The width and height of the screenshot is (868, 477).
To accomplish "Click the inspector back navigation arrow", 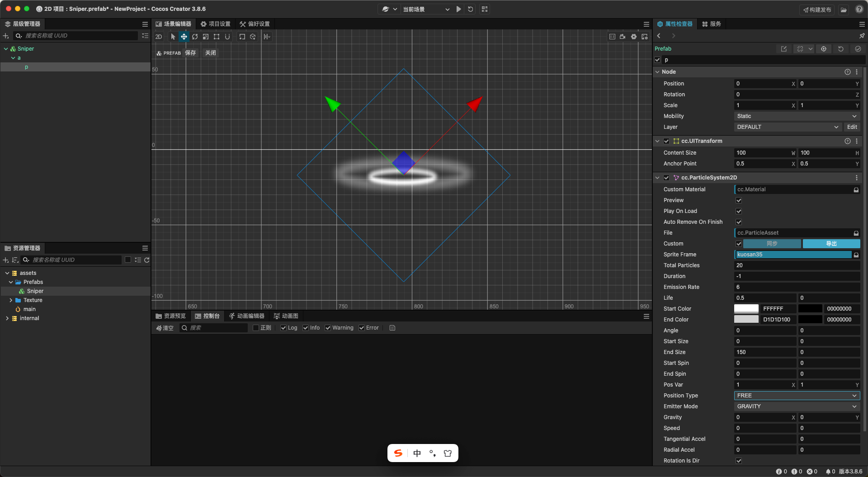I will pyautogui.click(x=659, y=36).
